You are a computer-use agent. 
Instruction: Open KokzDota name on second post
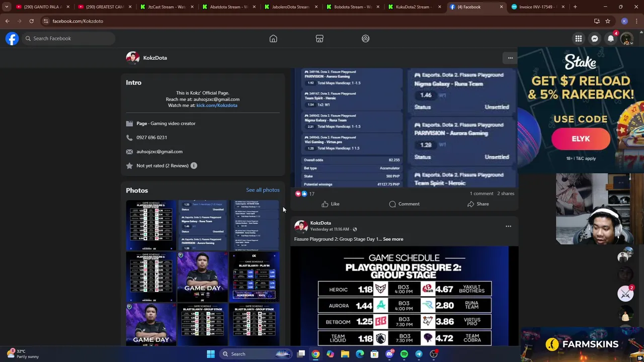coord(320,223)
